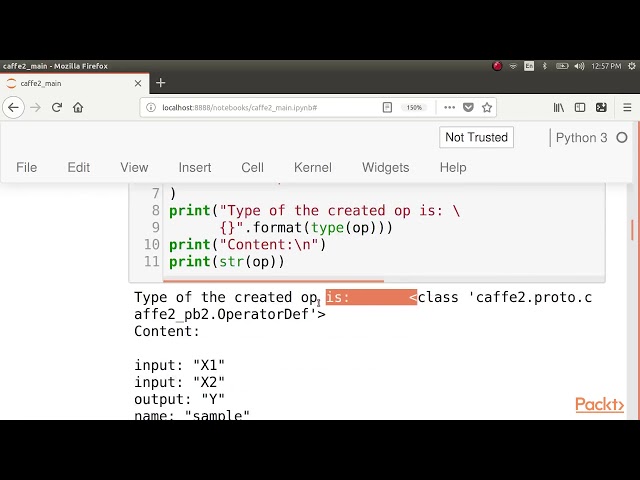Click the output line output: "Y"
640x480 pixels.
pyautogui.click(x=180, y=399)
